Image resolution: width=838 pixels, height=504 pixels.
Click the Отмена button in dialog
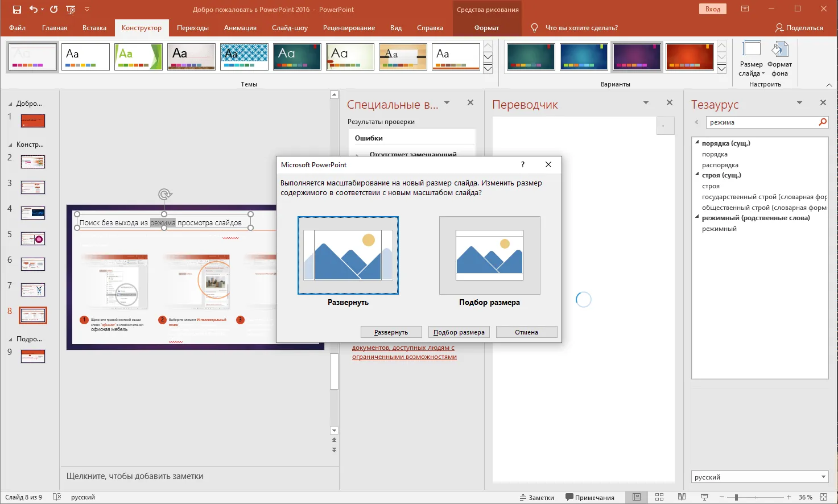coord(526,332)
